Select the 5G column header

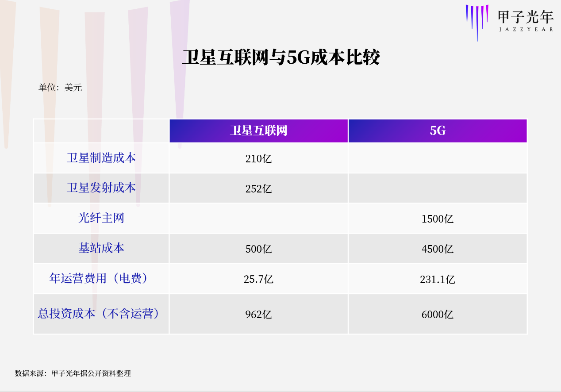pyautogui.click(x=438, y=131)
